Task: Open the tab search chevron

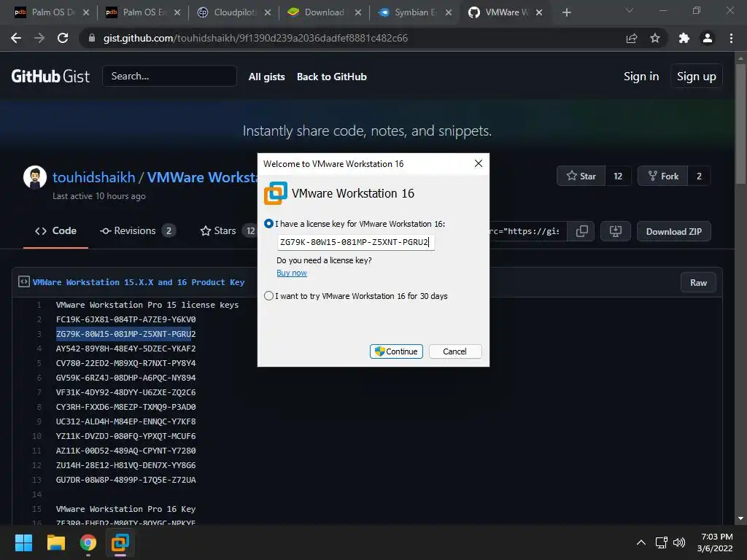Action: coord(630,10)
